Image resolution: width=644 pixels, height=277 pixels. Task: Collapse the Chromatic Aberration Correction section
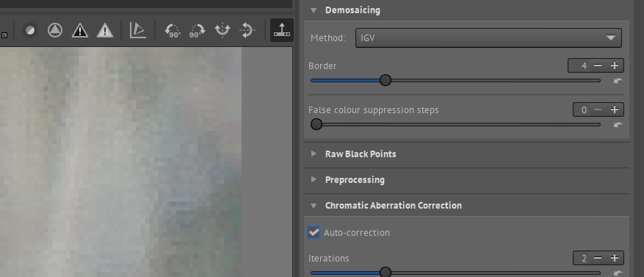coord(314,206)
